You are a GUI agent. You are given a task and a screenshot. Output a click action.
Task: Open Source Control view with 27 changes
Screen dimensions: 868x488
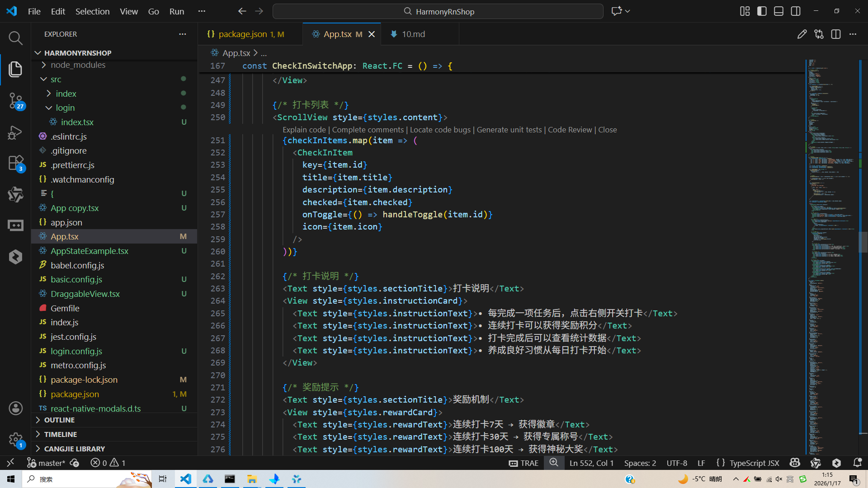15,100
